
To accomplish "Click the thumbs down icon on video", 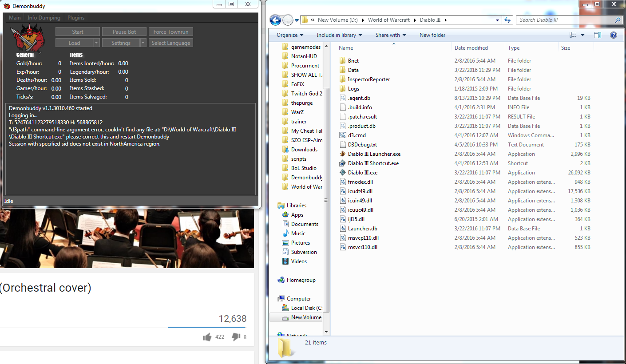I will [236, 337].
